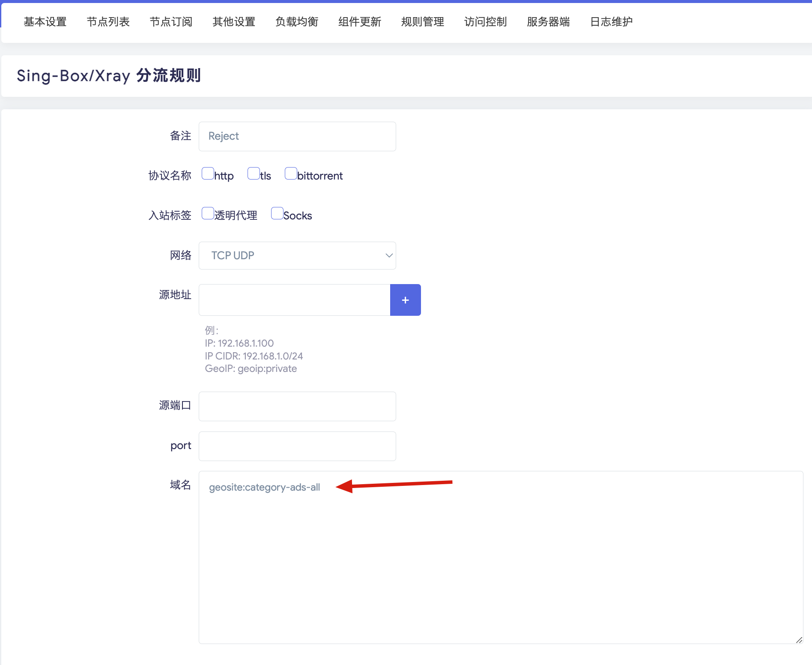The image size is (812, 665).
Task: Go to the 节点订阅 tab
Action: pyautogui.click(x=170, y=22)
